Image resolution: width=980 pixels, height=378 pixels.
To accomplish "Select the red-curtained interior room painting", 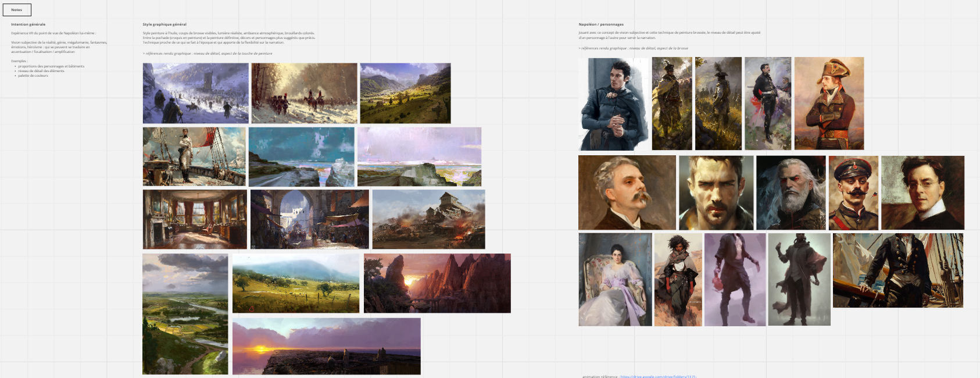I will point(195,219).
